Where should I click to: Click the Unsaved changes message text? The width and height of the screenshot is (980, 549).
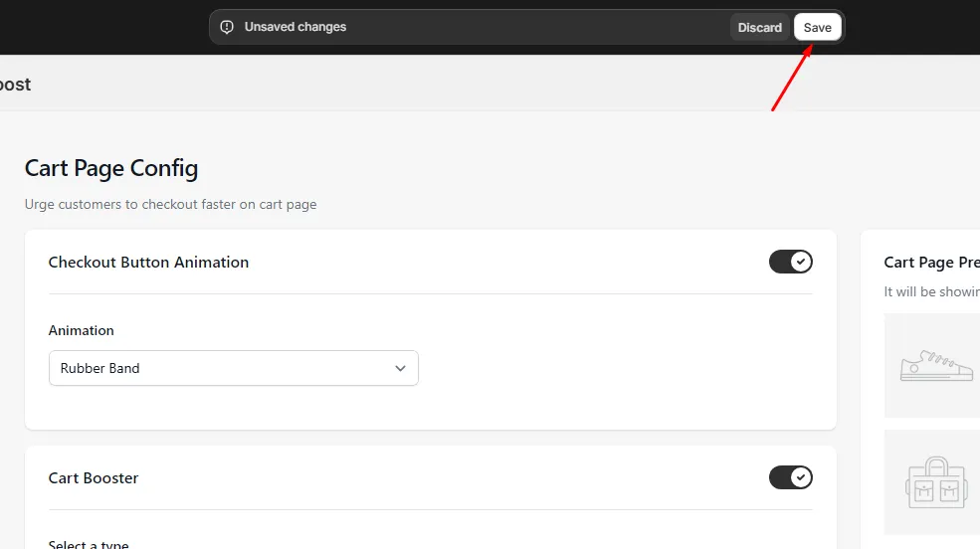(295, 27)
